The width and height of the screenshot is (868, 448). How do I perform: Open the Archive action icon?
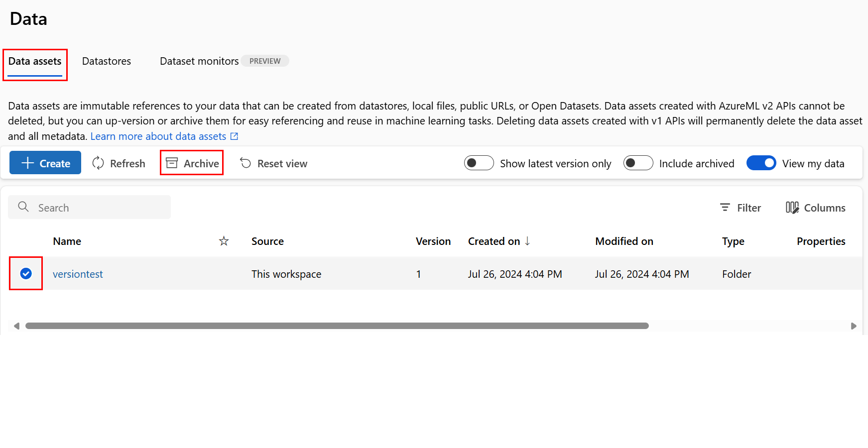pyautogui.click(x=172, y=163)
